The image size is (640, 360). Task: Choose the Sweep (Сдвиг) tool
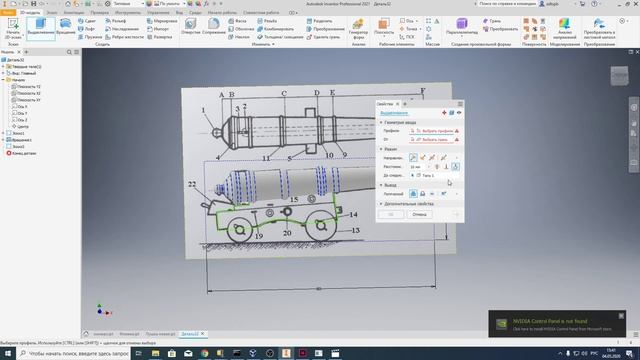tap(87, 21)
